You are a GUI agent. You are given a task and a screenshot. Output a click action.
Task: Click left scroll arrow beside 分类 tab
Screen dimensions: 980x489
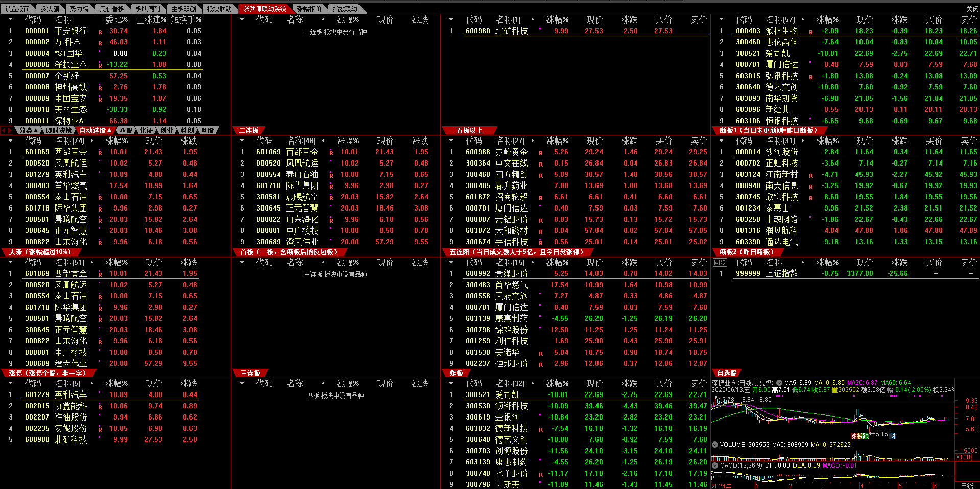[x=4, y=130]
